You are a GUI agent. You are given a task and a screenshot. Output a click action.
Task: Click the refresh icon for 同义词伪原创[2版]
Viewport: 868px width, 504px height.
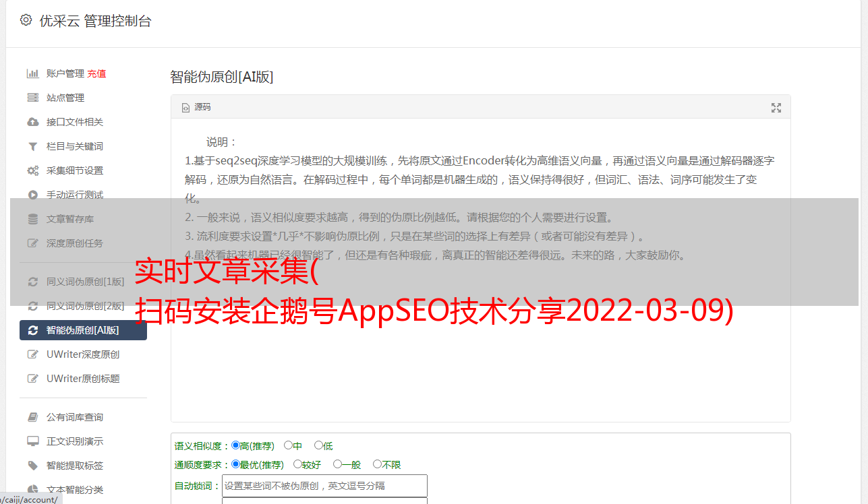tap(32, 306)
